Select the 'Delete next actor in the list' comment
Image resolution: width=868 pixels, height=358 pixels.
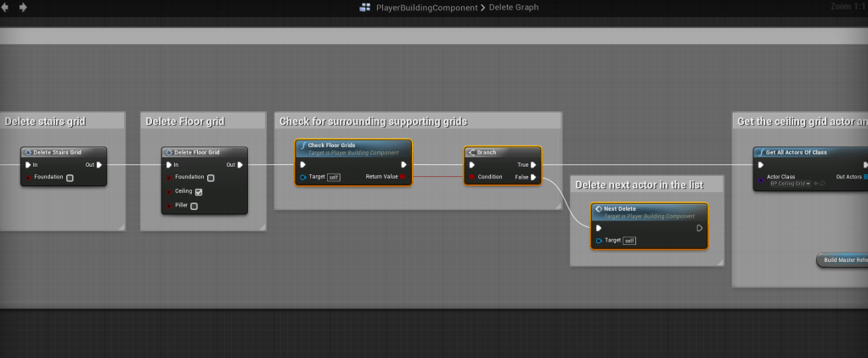pos(639,185)
